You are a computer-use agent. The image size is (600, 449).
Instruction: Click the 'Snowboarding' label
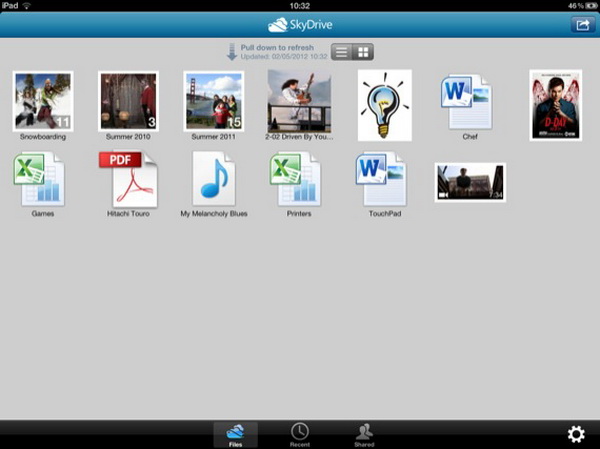[x=43, y=137]
